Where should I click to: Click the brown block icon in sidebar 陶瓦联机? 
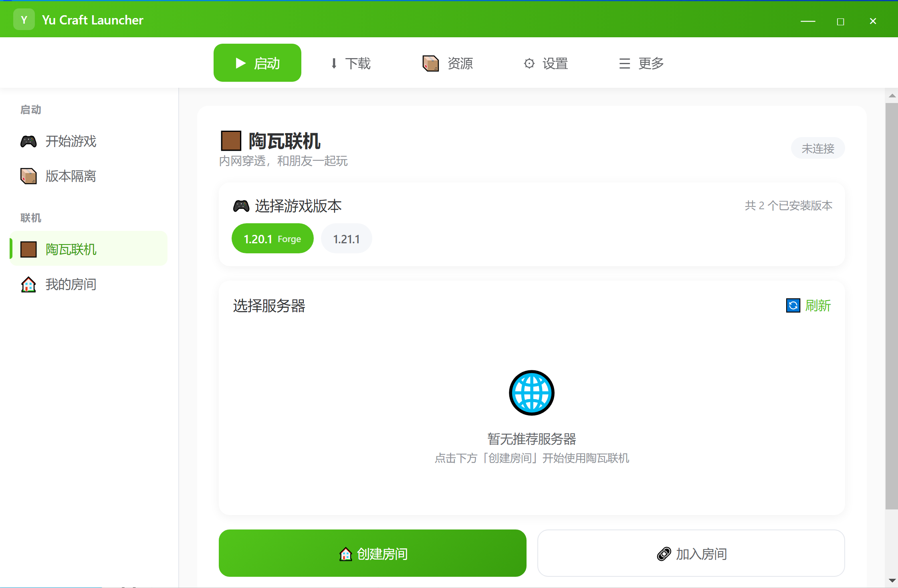tap(28, 249)
